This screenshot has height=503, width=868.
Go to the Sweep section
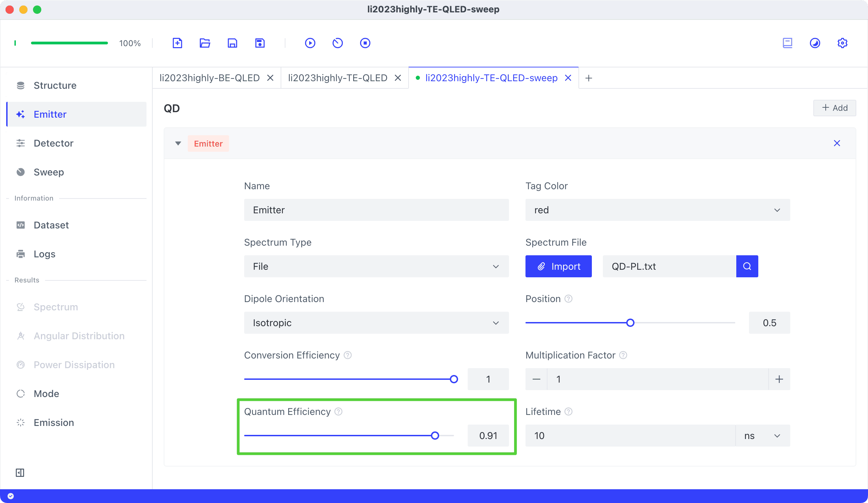tap(76, 172)
